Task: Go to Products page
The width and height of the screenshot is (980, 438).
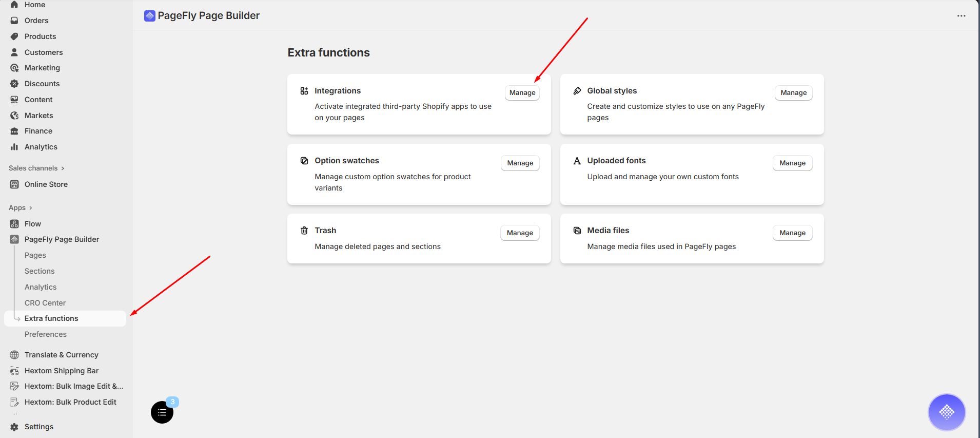Action: pyautogui.click(x=41, y=36)
